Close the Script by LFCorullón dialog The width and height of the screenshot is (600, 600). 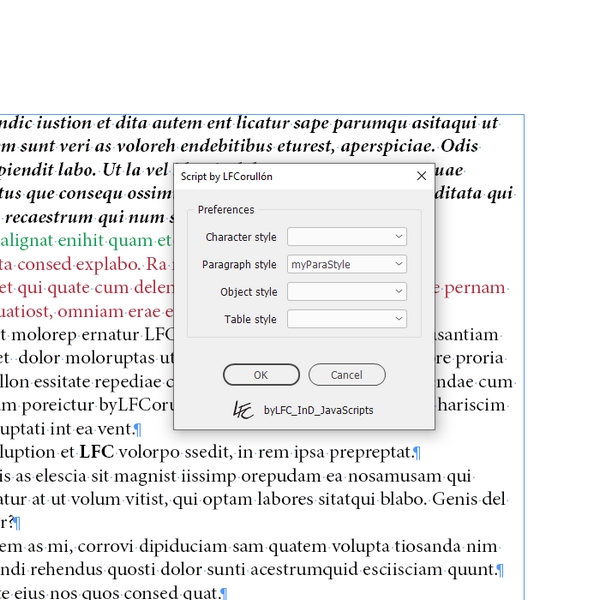[421, 176]
